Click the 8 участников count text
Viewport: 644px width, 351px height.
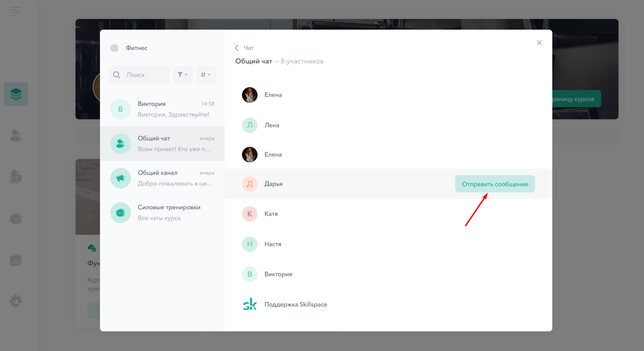tap(302, 61)
